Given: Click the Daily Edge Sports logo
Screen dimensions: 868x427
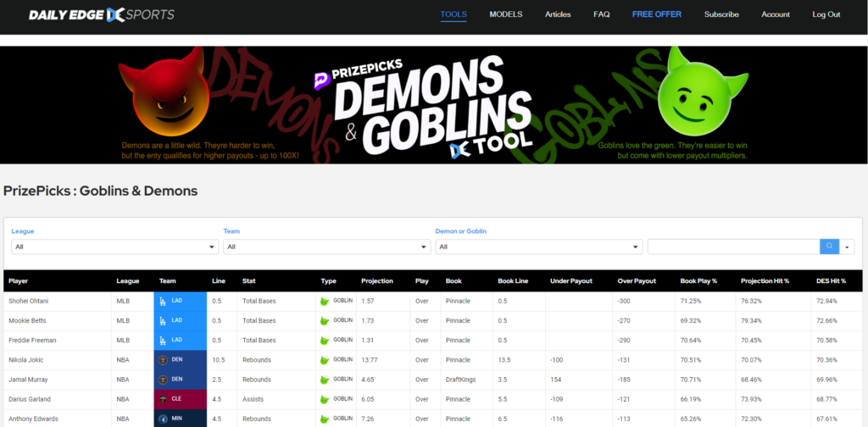Looking at the screenshot, I should (x=102, y=15).
